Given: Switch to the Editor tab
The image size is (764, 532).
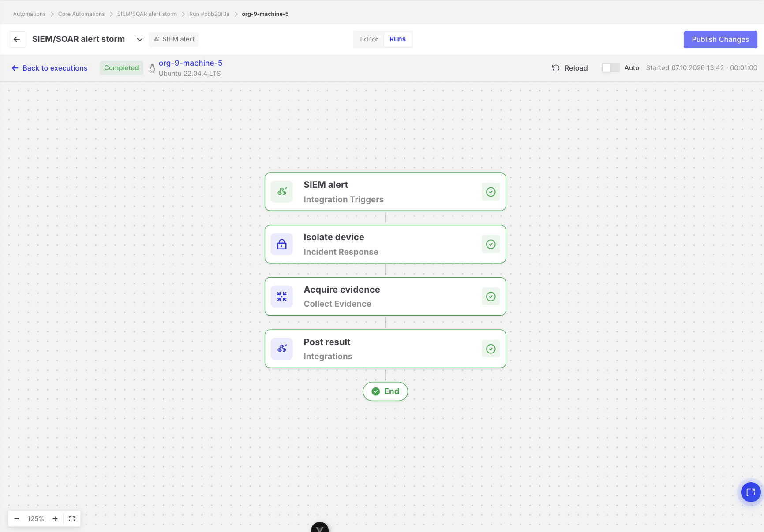Looking at the screenshot, I should pos(369,39).
